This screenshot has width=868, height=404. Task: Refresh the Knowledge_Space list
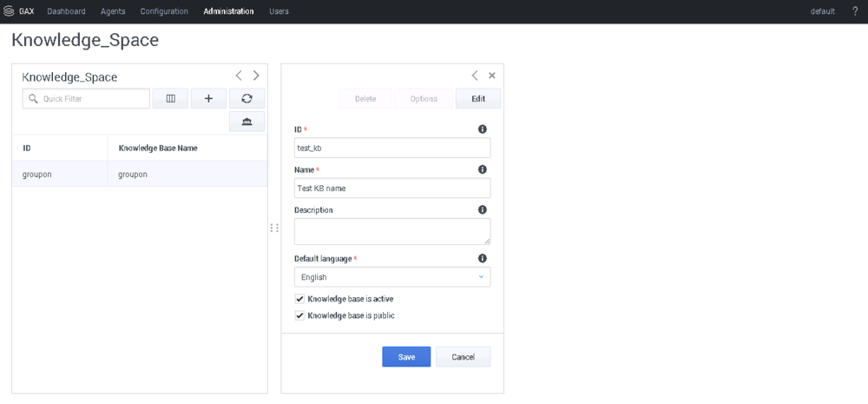click(x=247, y=99)
